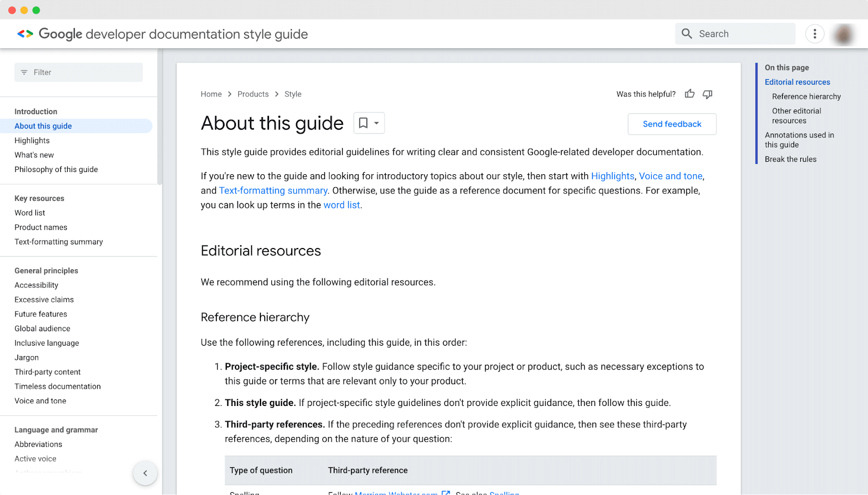This screenshot has width=868, height=495.
Task: Give a thumbs down for this page
Action: click(707, 94)
